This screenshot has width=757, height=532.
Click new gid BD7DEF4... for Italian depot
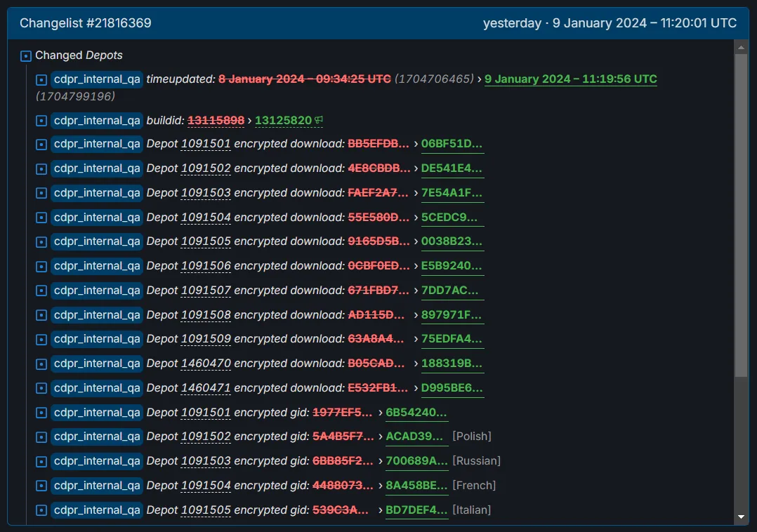pyautogui.click(x=416, y=510)
